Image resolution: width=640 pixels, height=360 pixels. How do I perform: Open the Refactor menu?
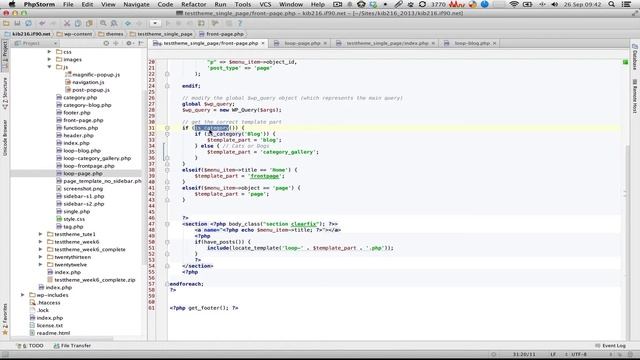193,4
